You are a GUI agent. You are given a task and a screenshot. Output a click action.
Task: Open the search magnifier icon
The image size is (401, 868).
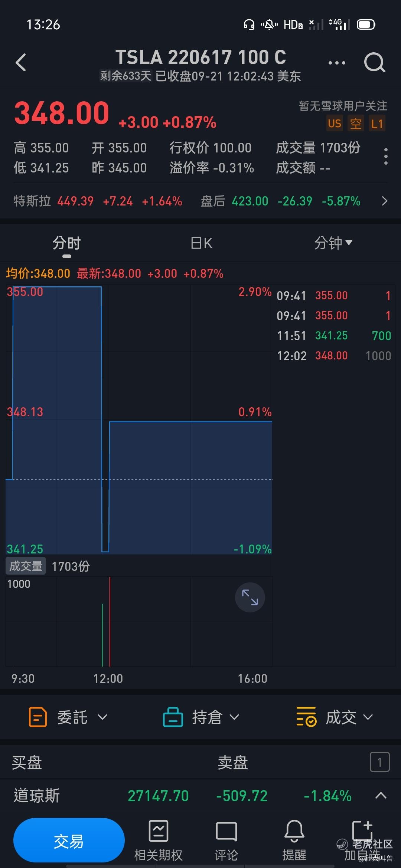pyautogui.click(x=375, y=62)
